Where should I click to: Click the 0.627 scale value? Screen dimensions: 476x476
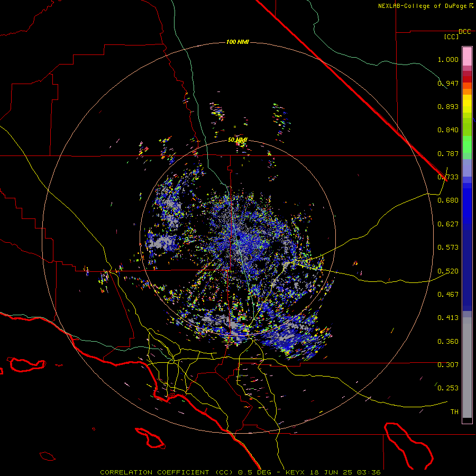pyautogui.click(x=448, y=224)
